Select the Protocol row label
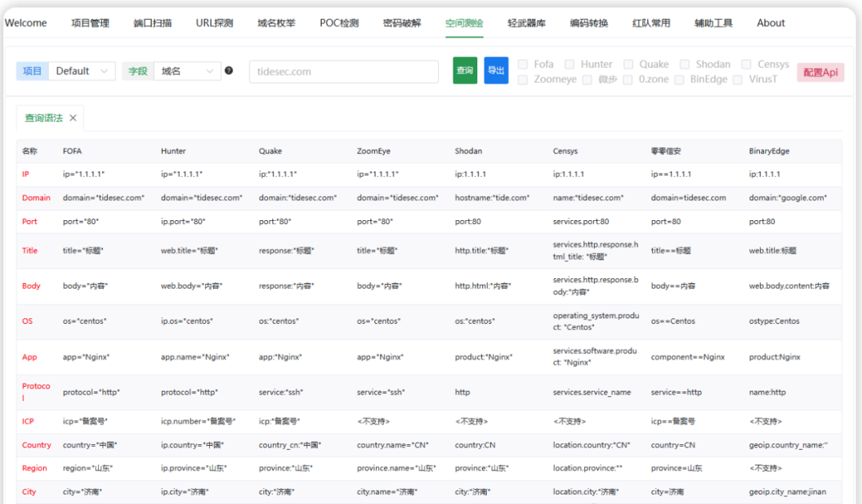The height and width of the screenshot is (504, 862). point(36,392)
